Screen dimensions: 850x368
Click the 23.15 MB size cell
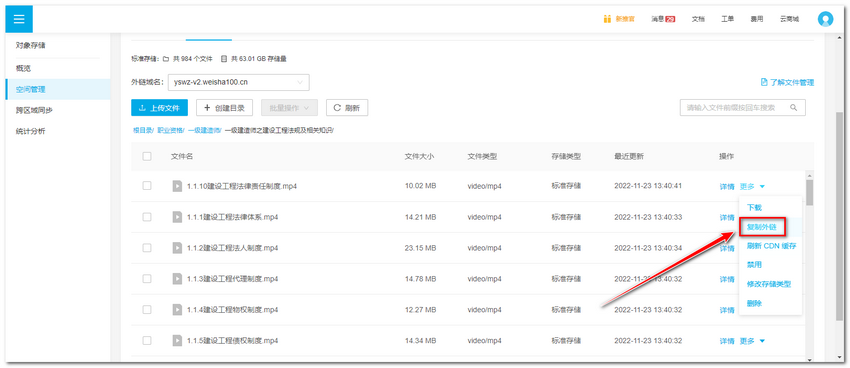421,248
